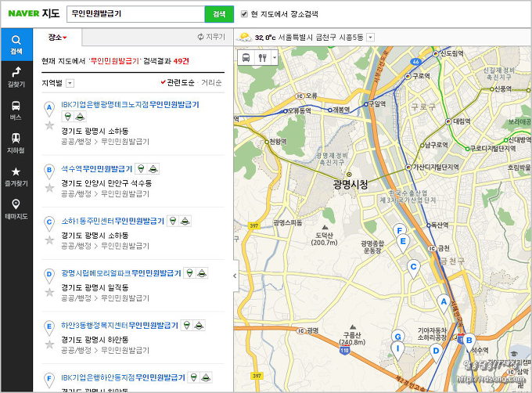Click 광명시청 label on the map
The image size is (532, 393).
350,185
